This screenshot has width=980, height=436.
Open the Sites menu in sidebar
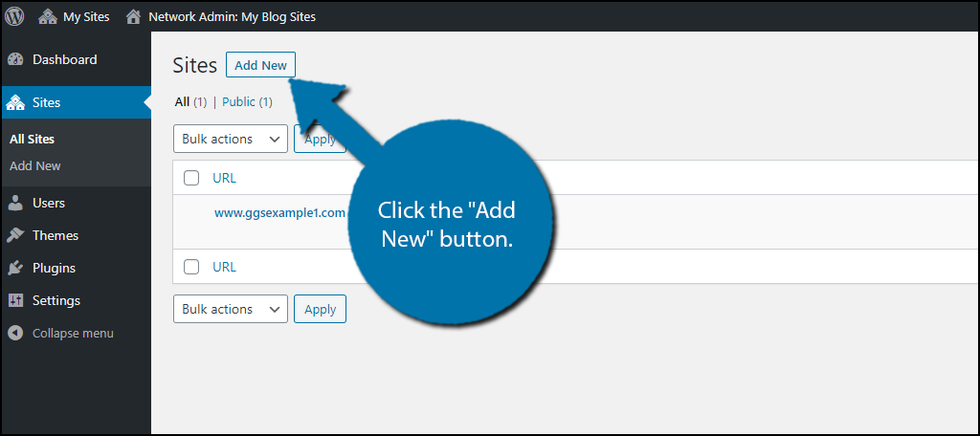(x=46, y=102)
